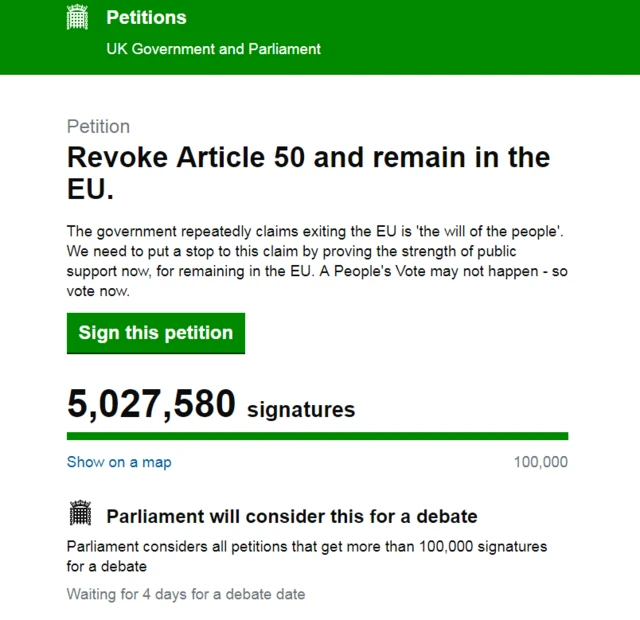
Task: Click the green signature progress bar
Action: (x=318, y=436)
